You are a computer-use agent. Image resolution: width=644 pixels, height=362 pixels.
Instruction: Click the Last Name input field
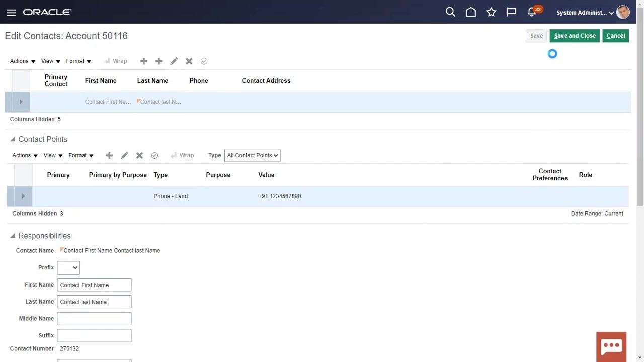(94, 302)
